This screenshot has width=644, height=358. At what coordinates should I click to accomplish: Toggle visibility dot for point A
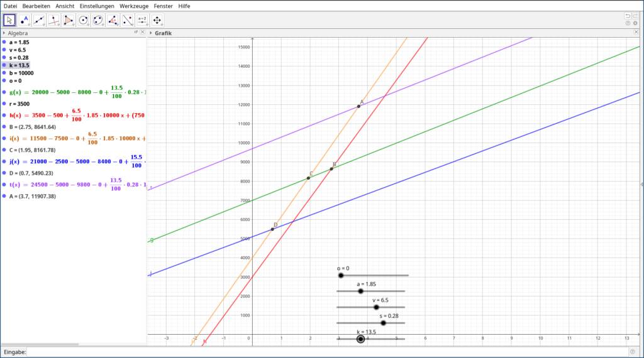point(4,196)
